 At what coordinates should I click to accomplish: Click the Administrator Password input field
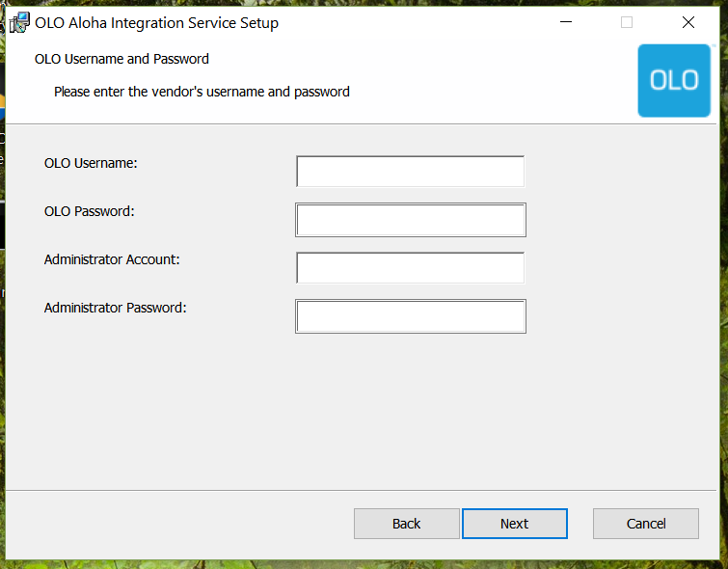(x=410, y=316)
